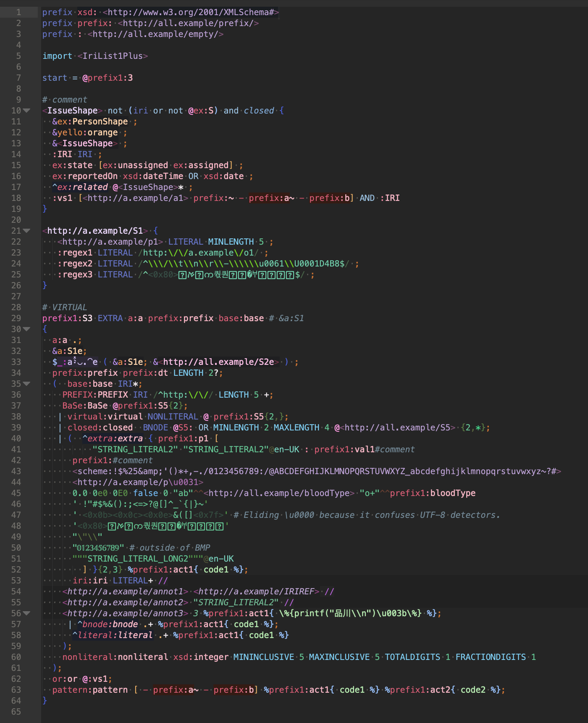
Task: Click '&ex:PersonShape' on line 11
Action: click(90, 121)
